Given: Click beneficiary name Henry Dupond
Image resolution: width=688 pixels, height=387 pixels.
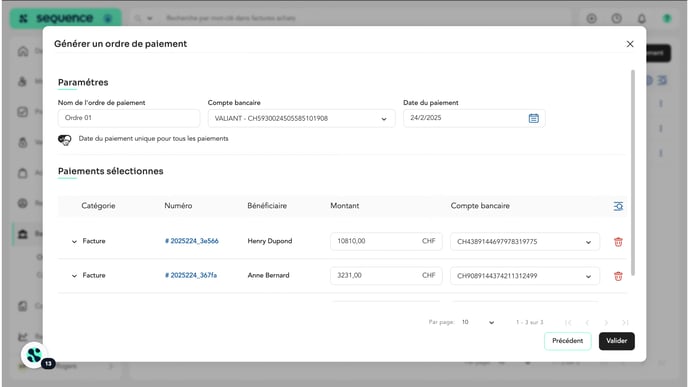Looking at the screenshot, I should [270, 241].
